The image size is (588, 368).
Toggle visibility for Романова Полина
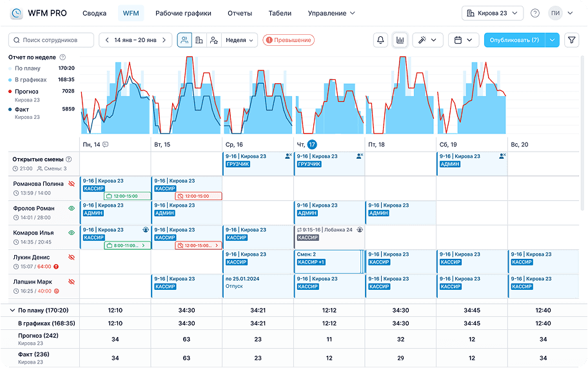pos(72,184)
